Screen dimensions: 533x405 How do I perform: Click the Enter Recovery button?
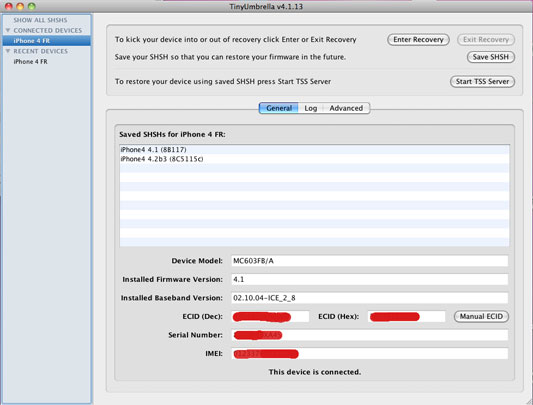(x=418, y=40)
